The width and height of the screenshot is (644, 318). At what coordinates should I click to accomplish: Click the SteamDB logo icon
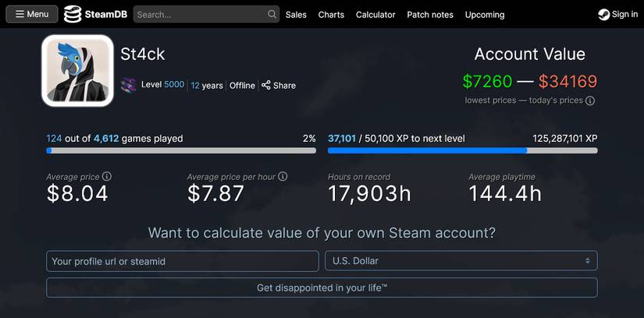73,14
